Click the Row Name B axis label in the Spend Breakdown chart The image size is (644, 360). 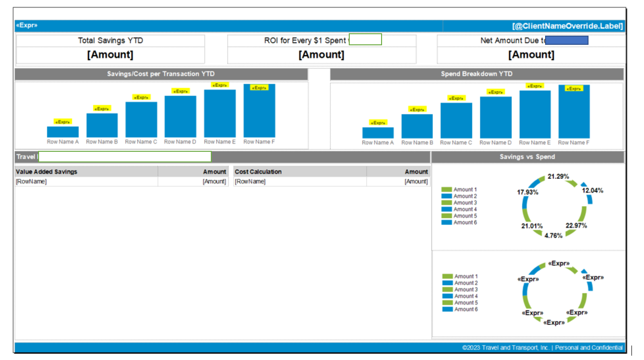[417, 143]
